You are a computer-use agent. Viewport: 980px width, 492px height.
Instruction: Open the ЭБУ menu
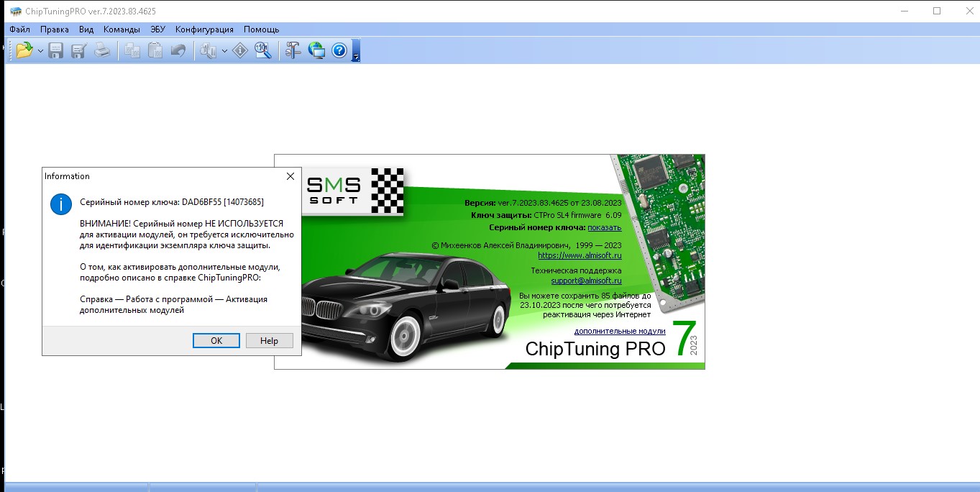click(x=157, y=29)
